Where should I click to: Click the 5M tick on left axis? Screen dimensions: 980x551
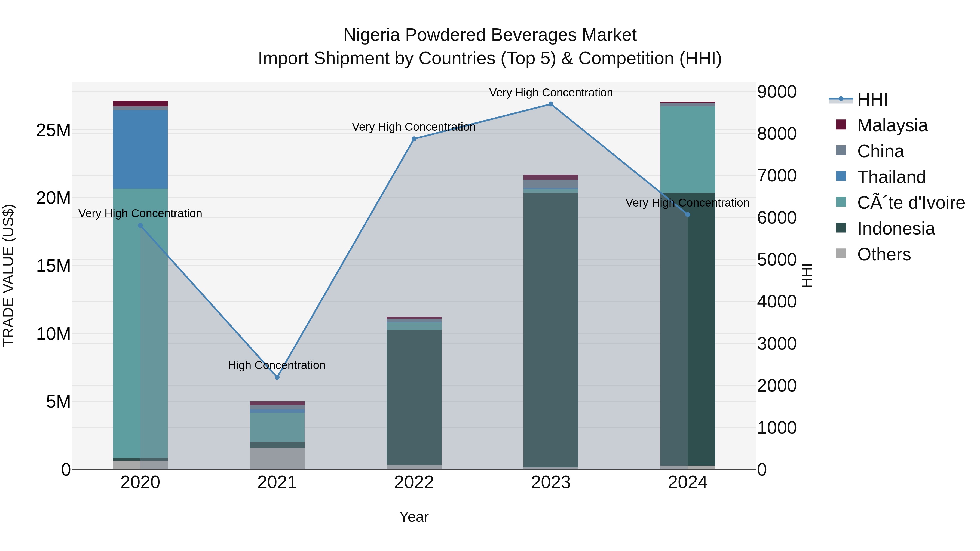(x=58, y=402)
